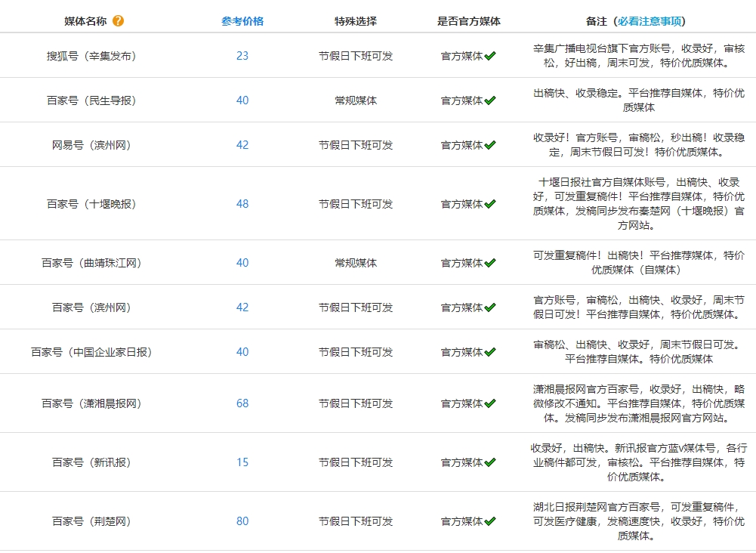Screen dimensions: 756x553
Task: Click remark starting 收录好，出稿快。新讯报
Action: click(639, 462)
